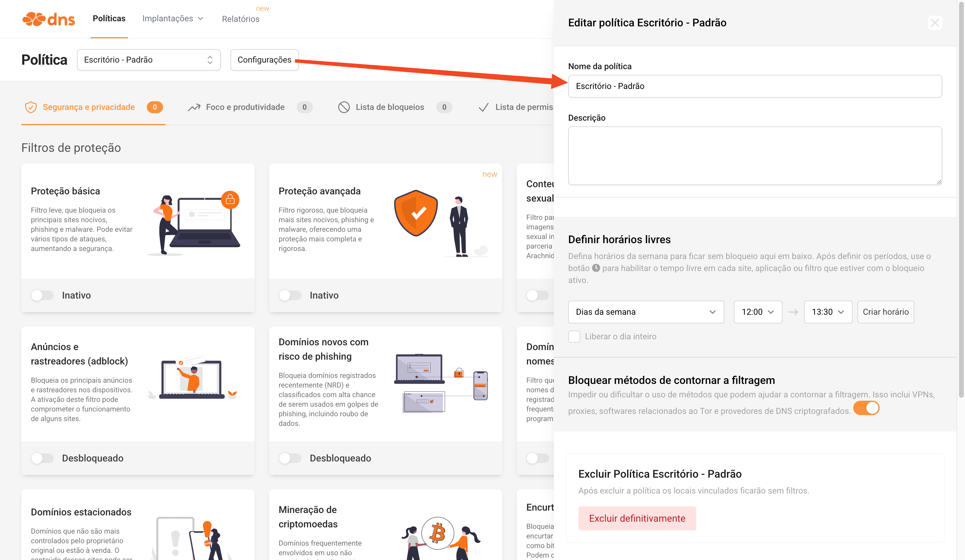
Task: Click the Nome da política input field
Action: pyautogui.click(x=754, y=86)
